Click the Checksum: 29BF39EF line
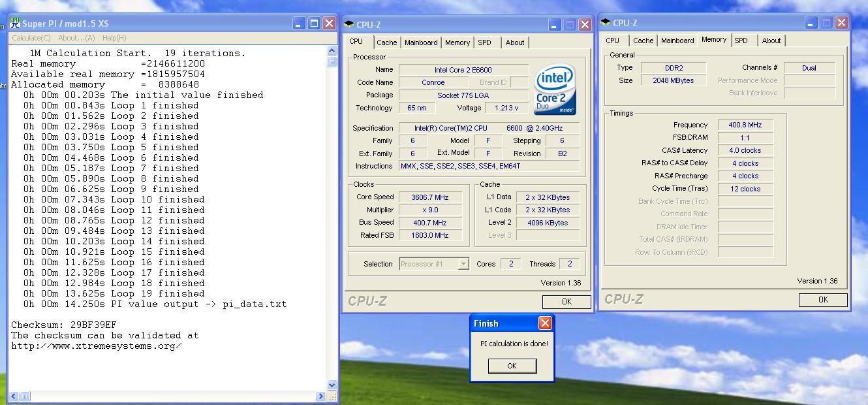The height and width of the screenshot is (405, 868). point(64,325)
